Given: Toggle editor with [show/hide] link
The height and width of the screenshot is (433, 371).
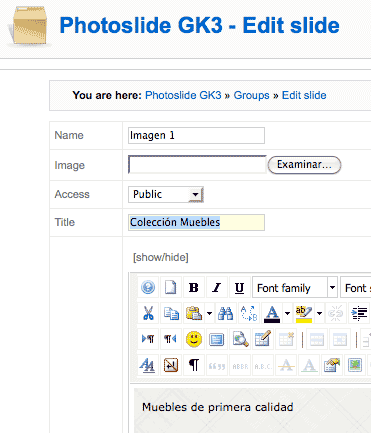Looking at the screenshot, I should [x=161, y=257].
